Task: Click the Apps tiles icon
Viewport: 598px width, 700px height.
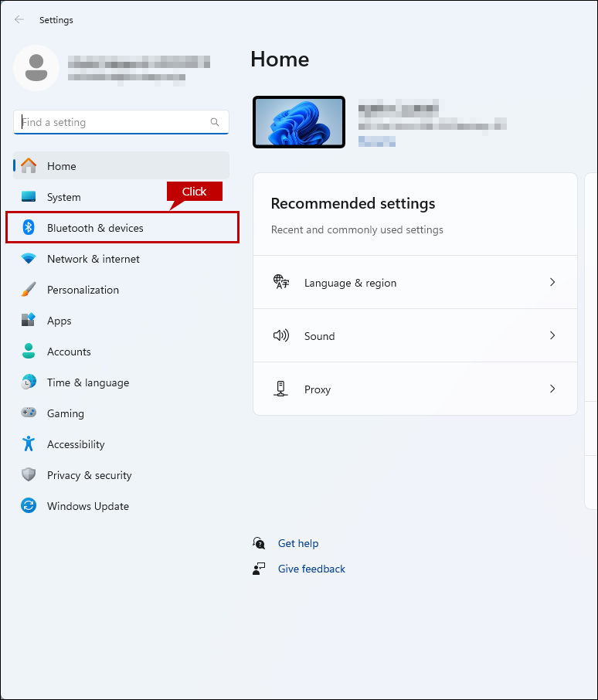Action: point(29,320)
